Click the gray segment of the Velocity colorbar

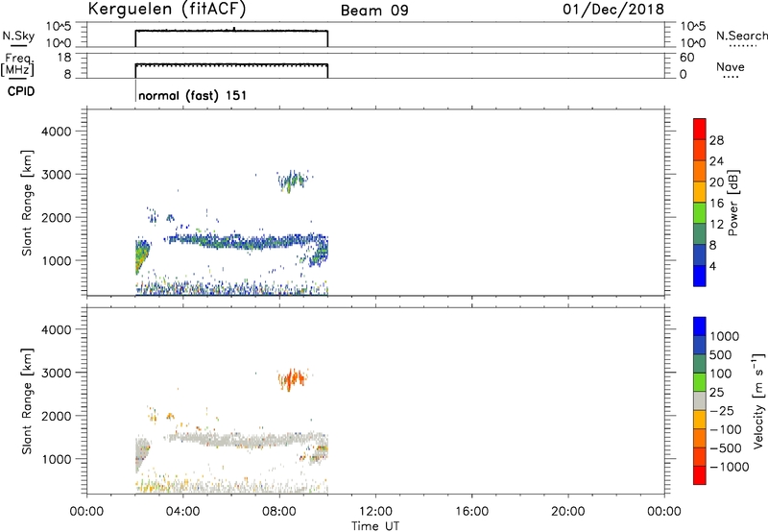700,400
